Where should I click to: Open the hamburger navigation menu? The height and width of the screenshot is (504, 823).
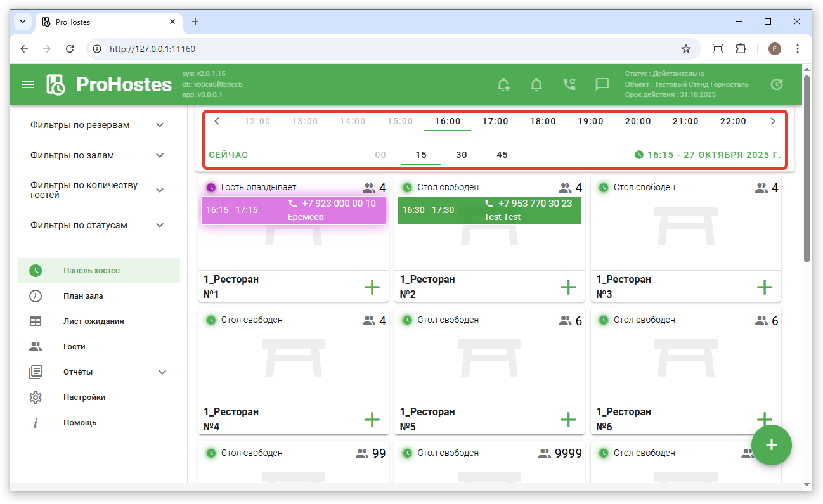coord(28,84)
